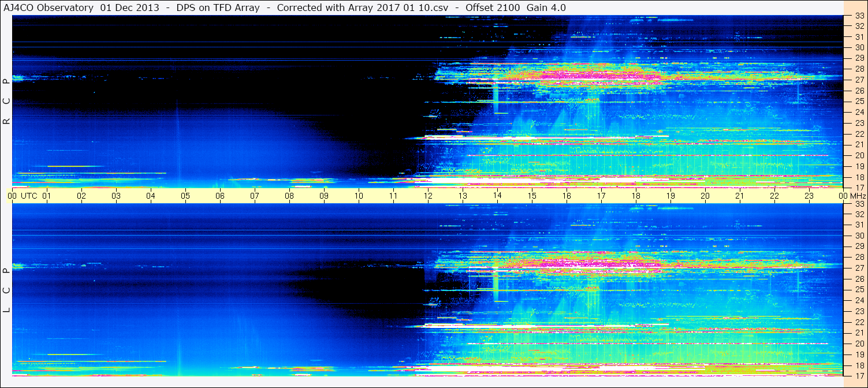Select the 21 hour marker on time axis
The width and height of the screenshot is (868, 388).
(x=740, y=196)
